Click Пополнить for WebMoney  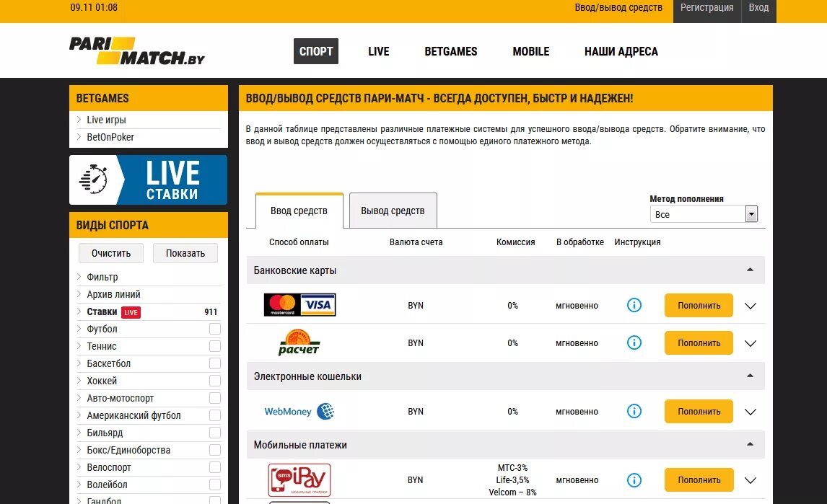click(699, 411)
